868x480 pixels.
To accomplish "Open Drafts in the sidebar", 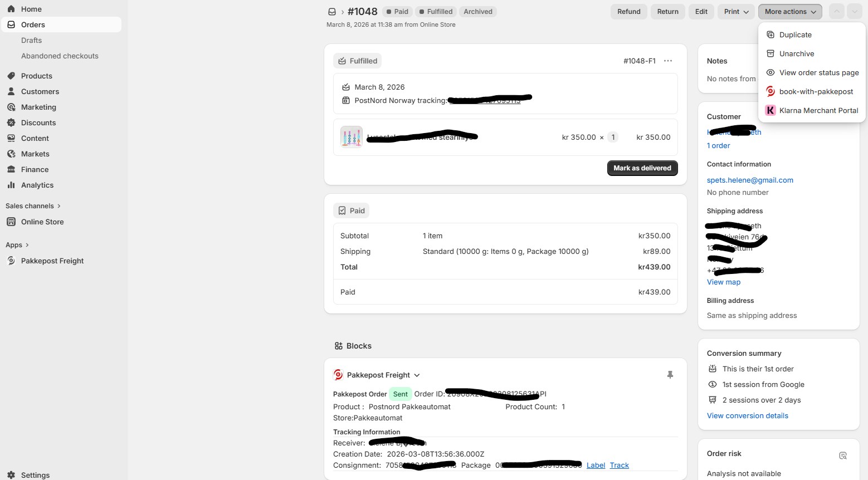I will [x=32, y=40].
